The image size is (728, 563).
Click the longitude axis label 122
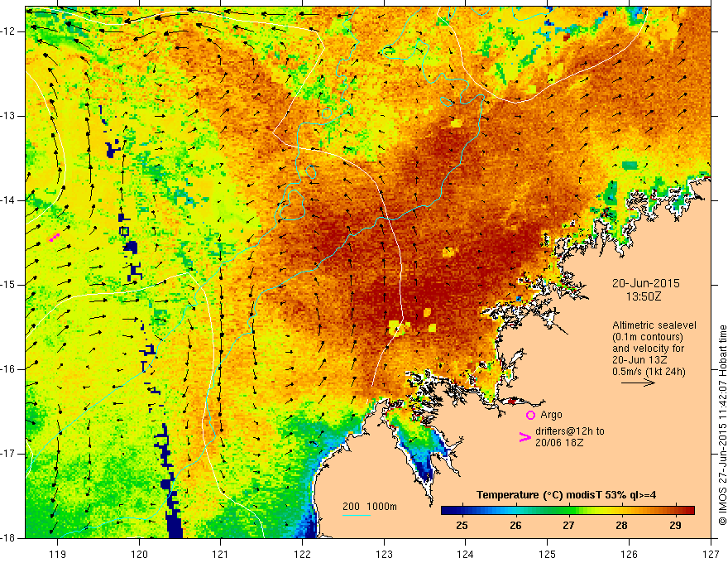pyautogui.click(x=302, y=554)
